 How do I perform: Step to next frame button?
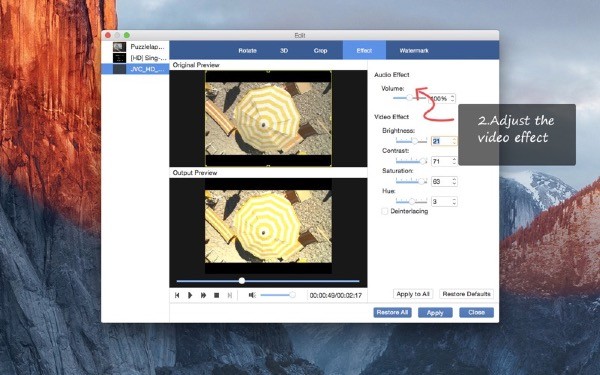[230, 295]
